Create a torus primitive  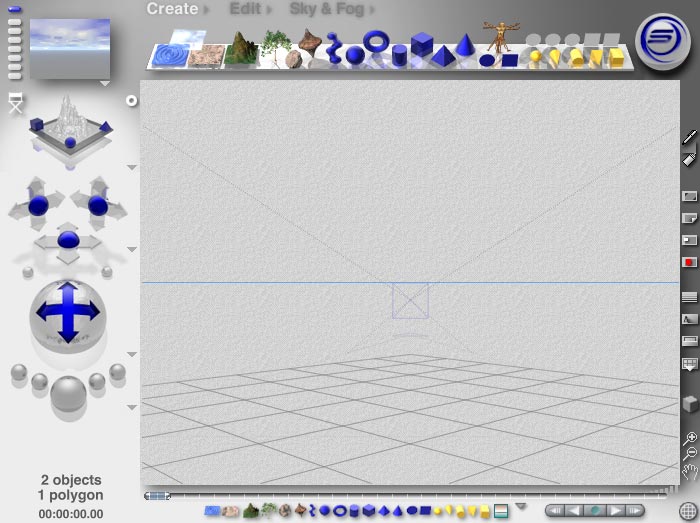click(x=376, y=43)
